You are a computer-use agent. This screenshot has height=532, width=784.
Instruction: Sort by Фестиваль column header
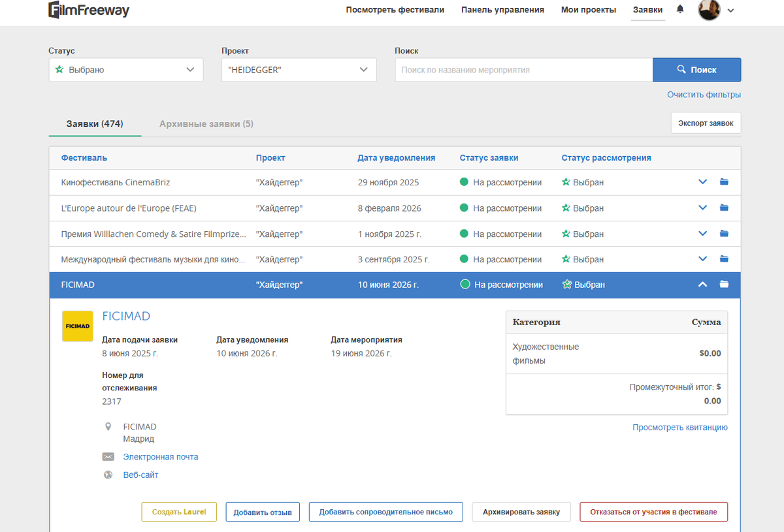tap(84, 157)
